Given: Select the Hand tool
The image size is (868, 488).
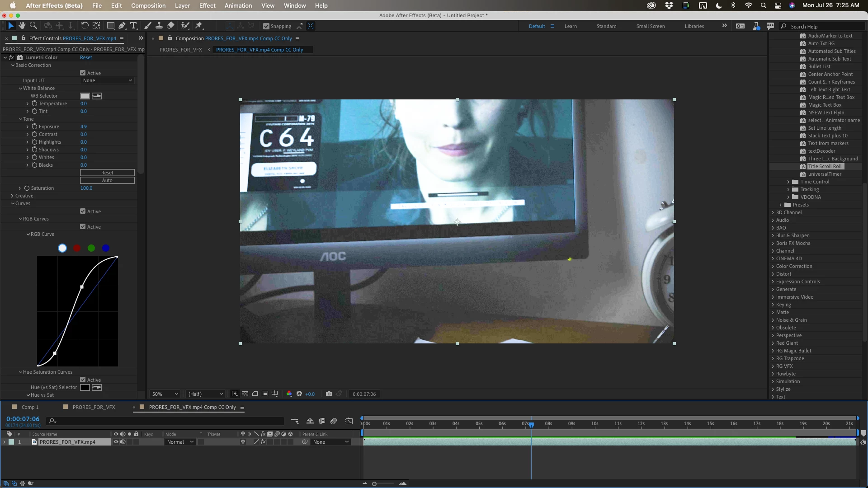Looking at the screenshot, I should [22, 26].
